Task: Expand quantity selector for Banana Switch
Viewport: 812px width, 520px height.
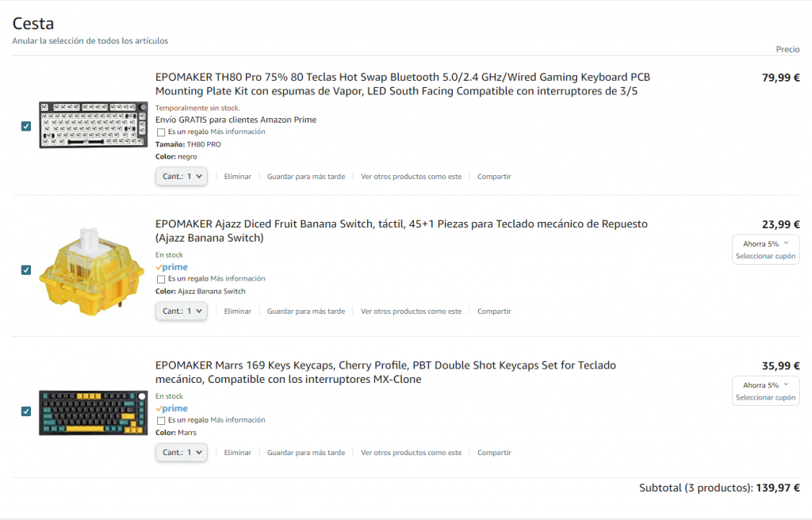Action: pyautogui.click(x=182, y=312)
